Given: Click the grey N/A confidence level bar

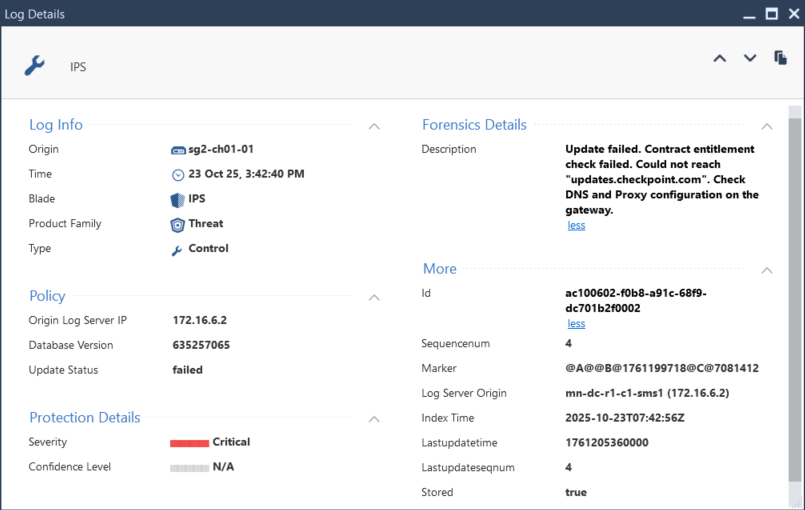Looking at the screenshot, I should click(x=189, y=468).
